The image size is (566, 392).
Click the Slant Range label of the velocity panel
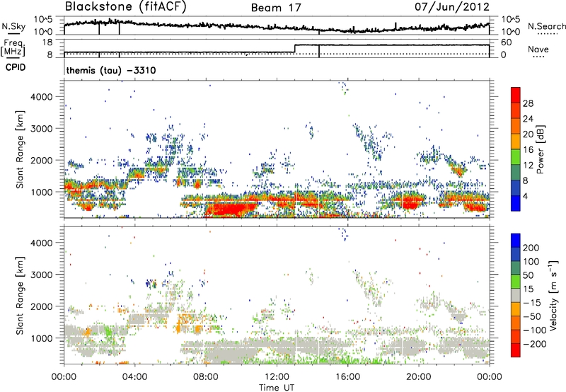tap(20, 295)
